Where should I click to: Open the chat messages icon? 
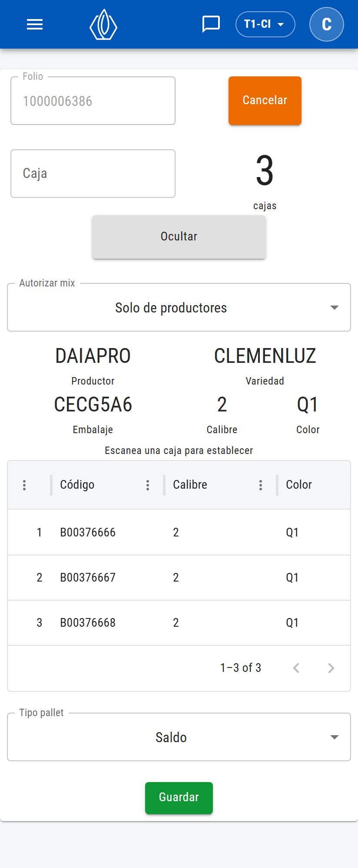(211, 24)
